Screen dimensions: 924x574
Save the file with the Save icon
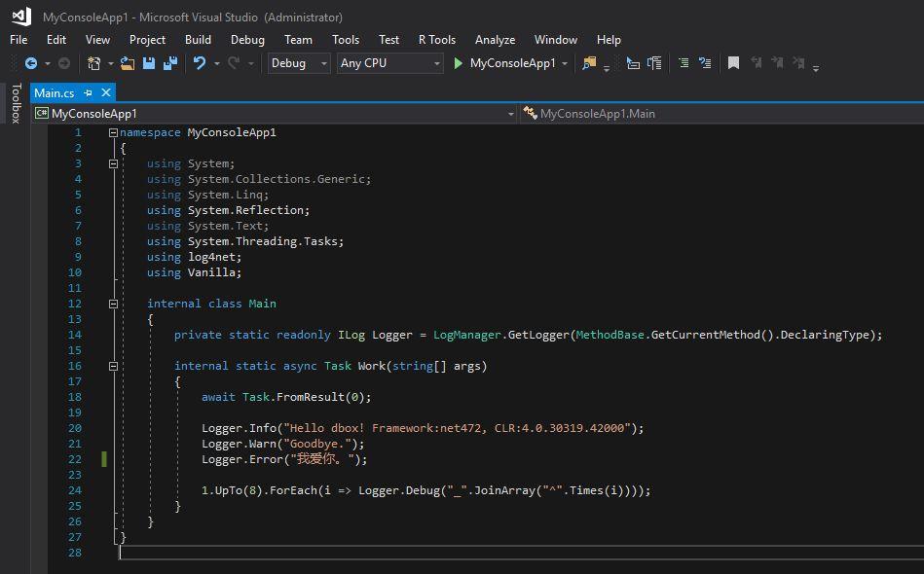click(x=149, y=63)
